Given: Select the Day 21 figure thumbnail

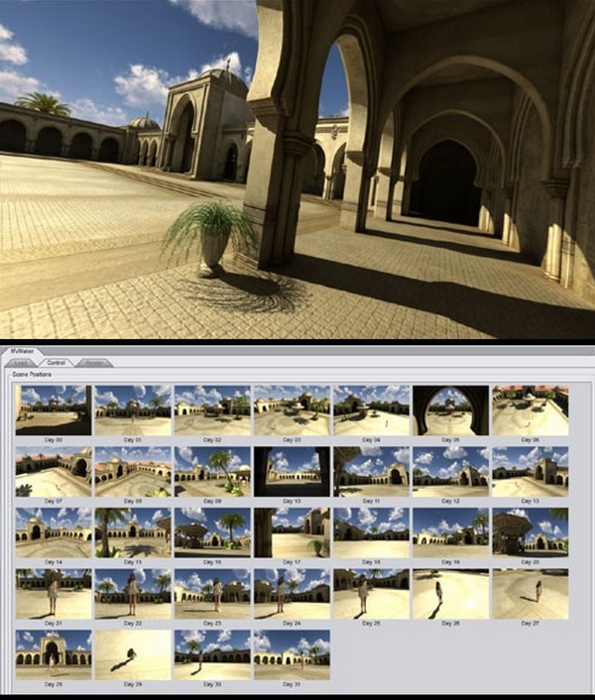Looking at the screenshot, I should 53,593.
